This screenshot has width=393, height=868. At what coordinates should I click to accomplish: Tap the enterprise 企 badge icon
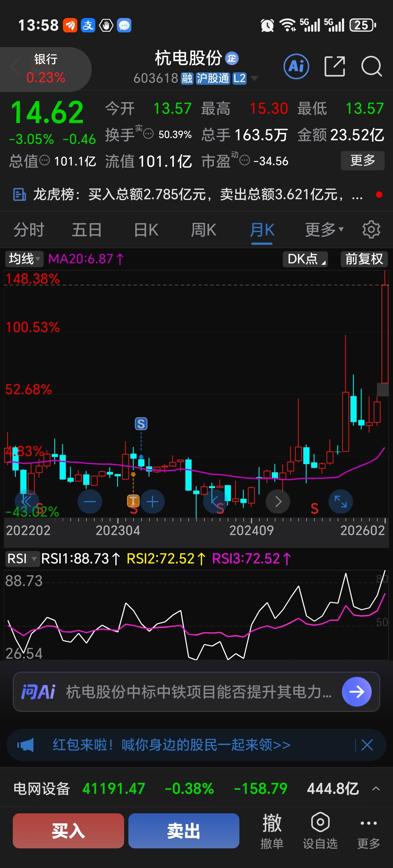[x=232, y=58]
